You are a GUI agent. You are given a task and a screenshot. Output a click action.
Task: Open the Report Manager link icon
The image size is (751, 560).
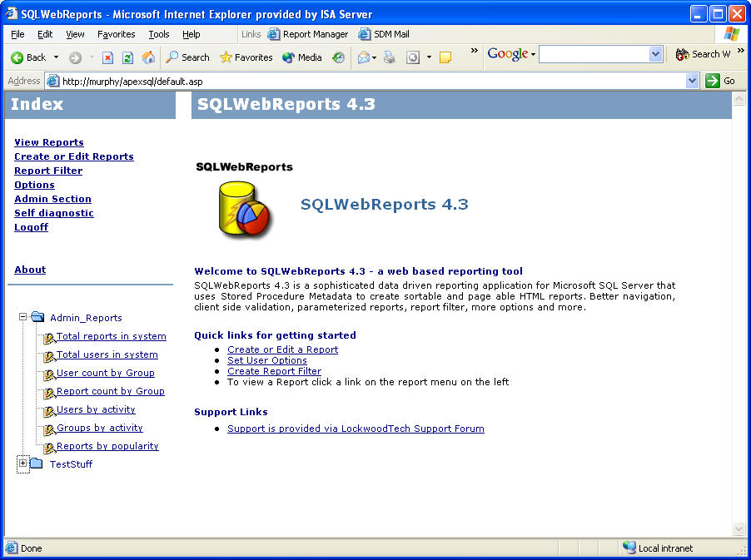273,34
